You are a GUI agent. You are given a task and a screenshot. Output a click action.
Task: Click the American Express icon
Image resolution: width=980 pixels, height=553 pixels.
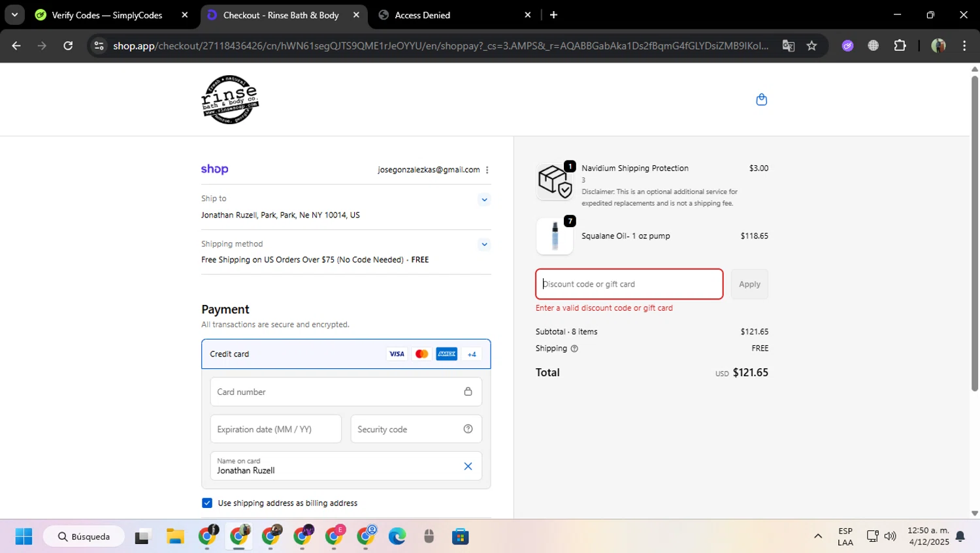tap(447, 354)
